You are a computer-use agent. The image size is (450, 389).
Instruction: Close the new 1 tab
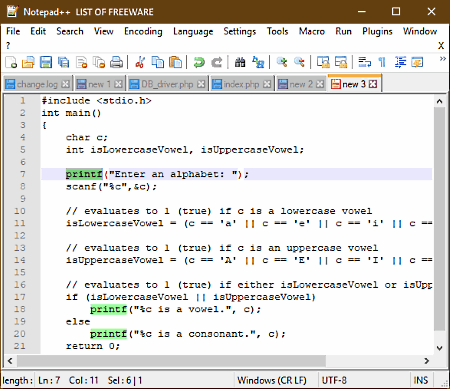coord(118,84)
